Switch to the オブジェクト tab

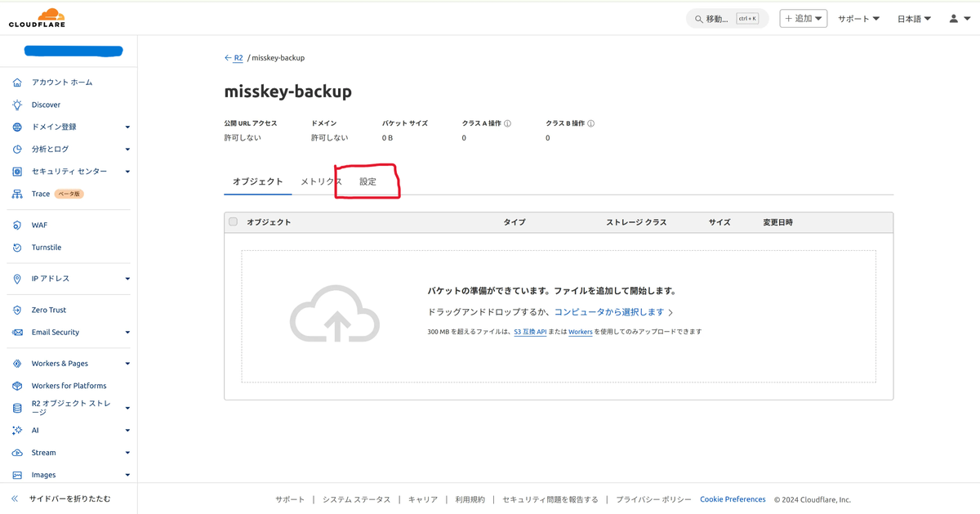(258, 181)
